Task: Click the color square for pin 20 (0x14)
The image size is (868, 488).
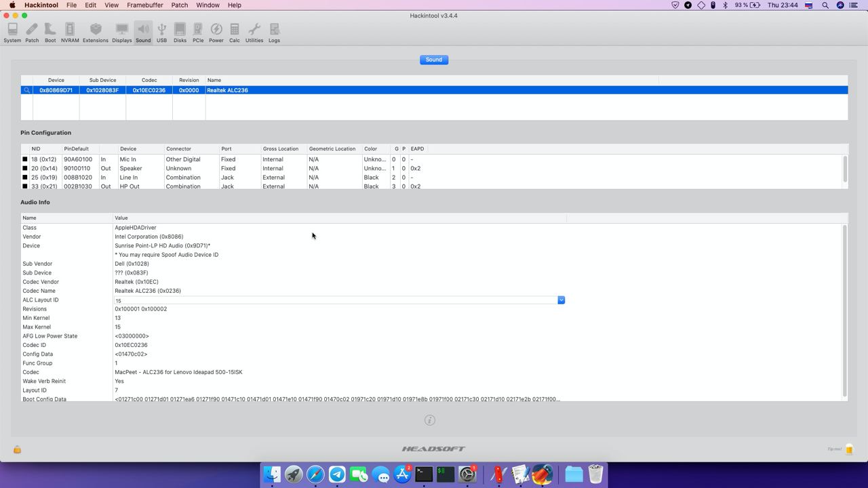Action: tap(25, 168)
